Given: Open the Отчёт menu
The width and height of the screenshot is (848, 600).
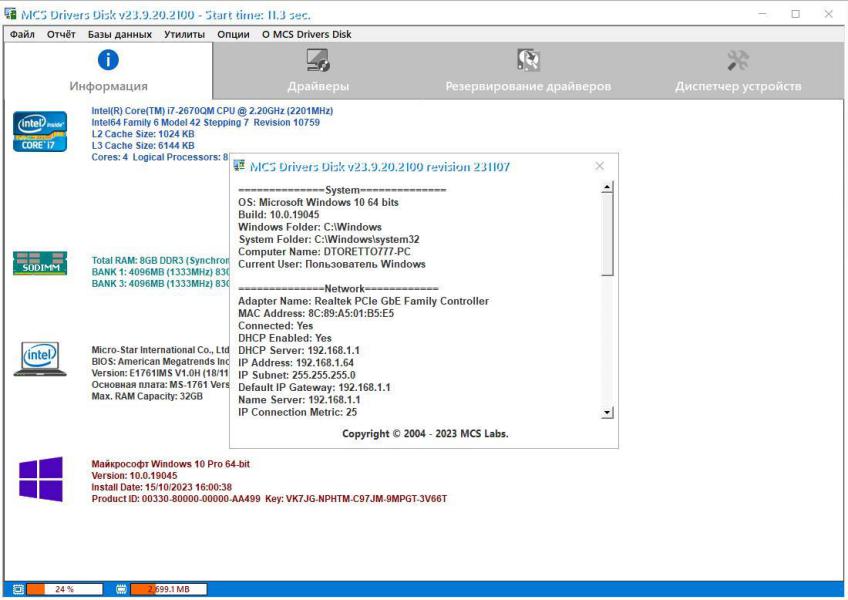Looking at the screenshot, I should coord(61,34).
